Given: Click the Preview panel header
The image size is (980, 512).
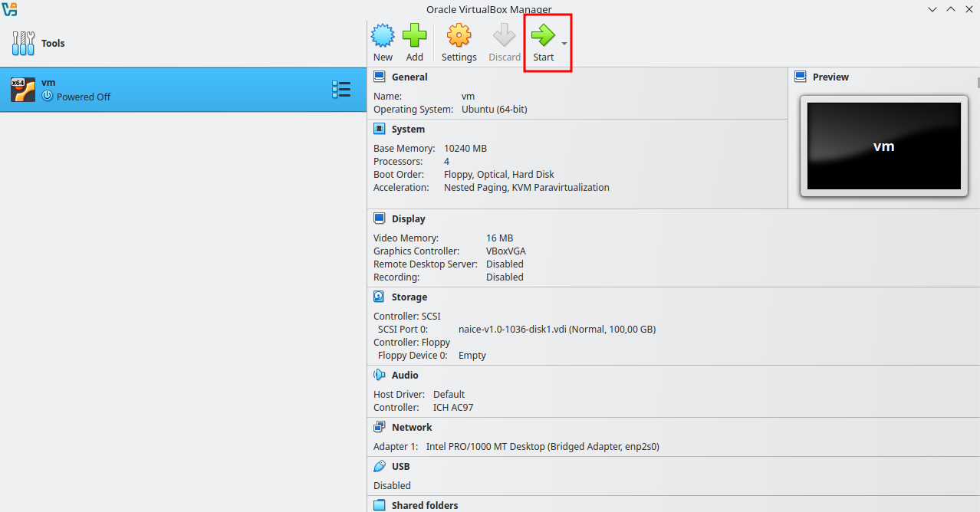Looking at the screenshot, I should pos(830,77).
